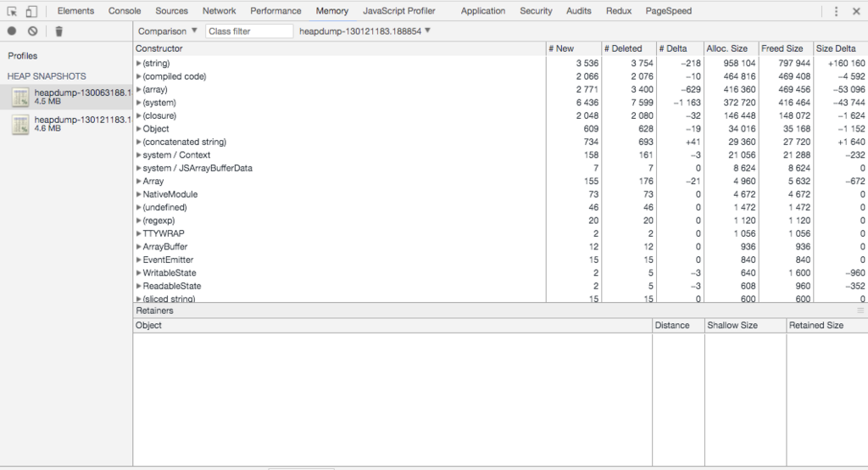Sort retainers by the Distance column
Screen dimensions: 868x470
click(x=679, y=325)
